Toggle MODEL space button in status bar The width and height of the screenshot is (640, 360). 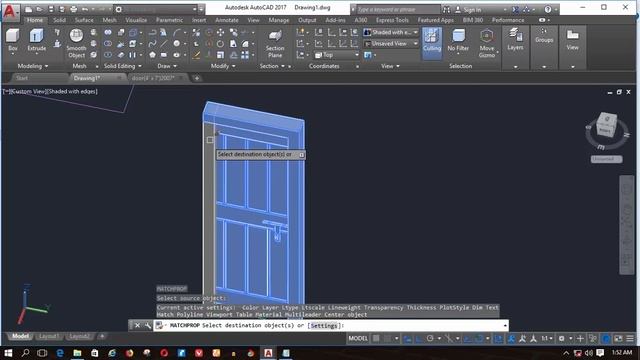tap(358, 338)
